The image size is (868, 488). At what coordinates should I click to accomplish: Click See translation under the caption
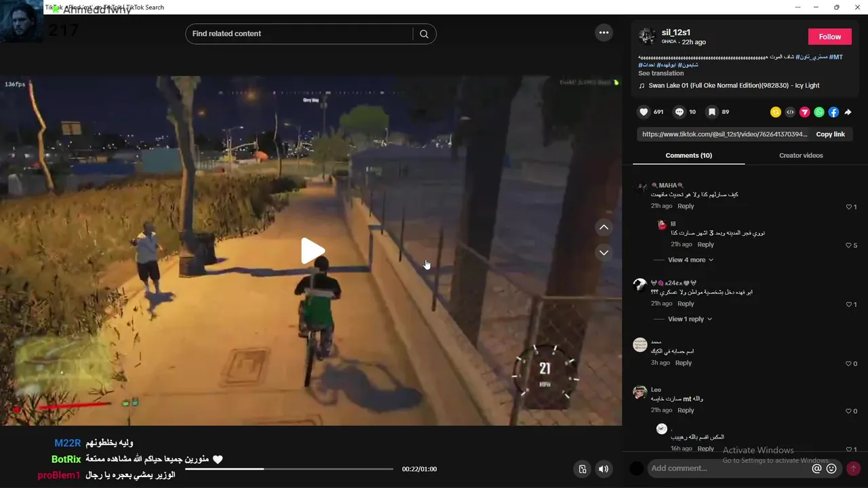coord(660,73)
